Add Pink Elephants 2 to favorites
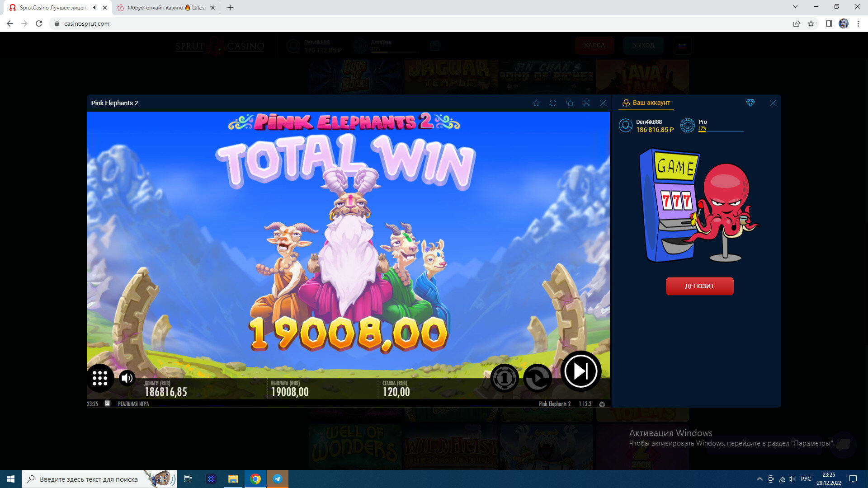Screen dimensions: 868x488 point(536,103)
